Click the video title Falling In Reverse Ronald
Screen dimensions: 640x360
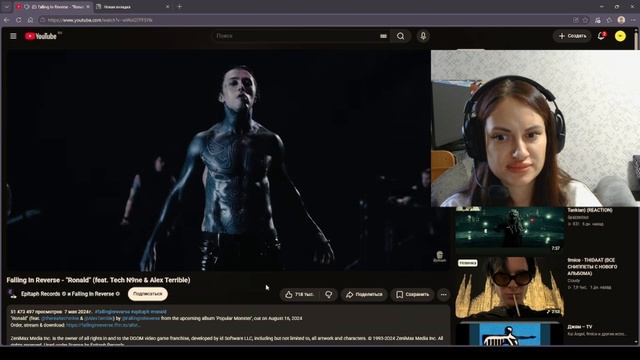98,280
